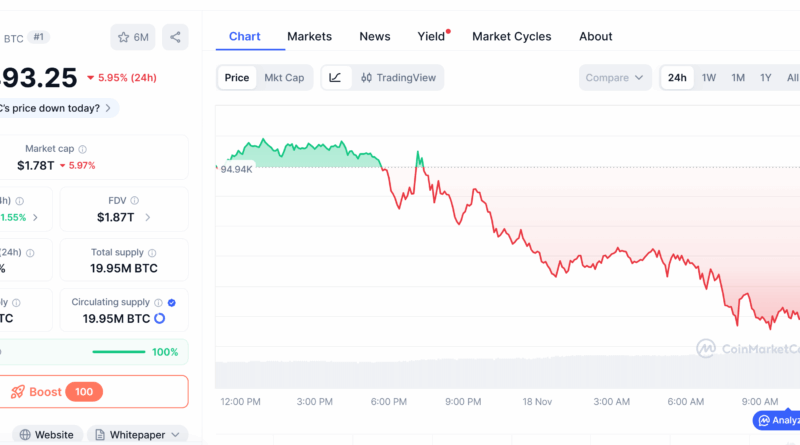This screenshot has height=445, width=800.
Task: Open the TradingView chart mode
Action: 397,77
